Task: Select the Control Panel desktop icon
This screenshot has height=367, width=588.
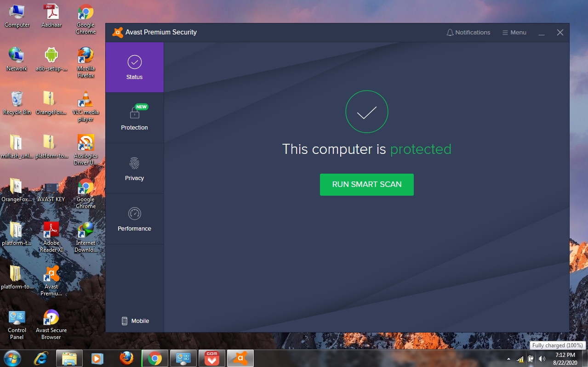Action: pyautogui.click(x=17, y=325)
